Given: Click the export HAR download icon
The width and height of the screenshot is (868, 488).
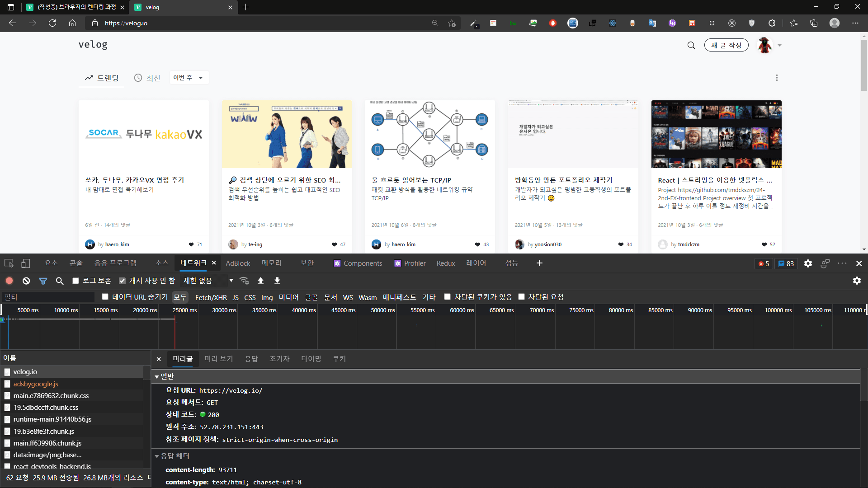Looking at the screenshot, I should [277, 281].
